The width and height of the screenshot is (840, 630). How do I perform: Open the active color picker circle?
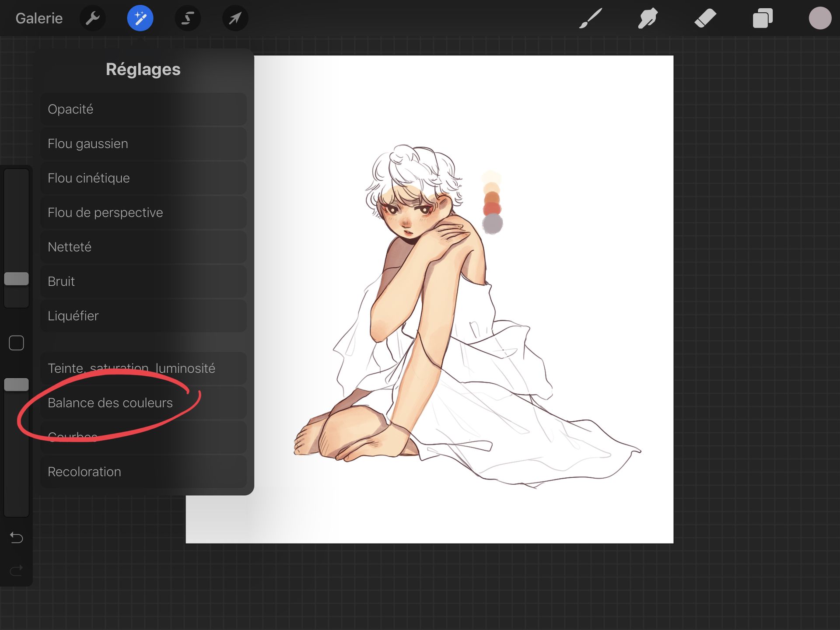820,18
